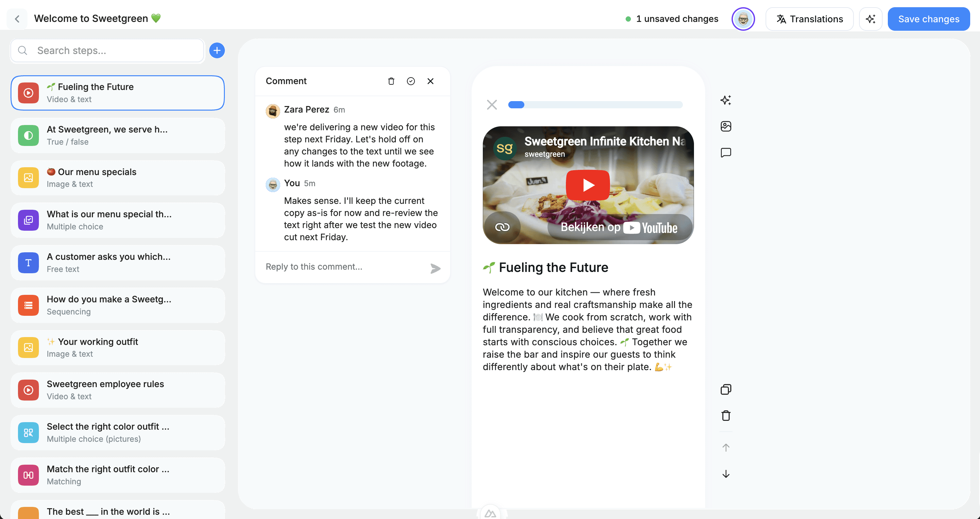Image resolution: width=980 pixels, height=519 pixels.
Task: Move step up with the up arrow
Action: [x=725, y=447]
